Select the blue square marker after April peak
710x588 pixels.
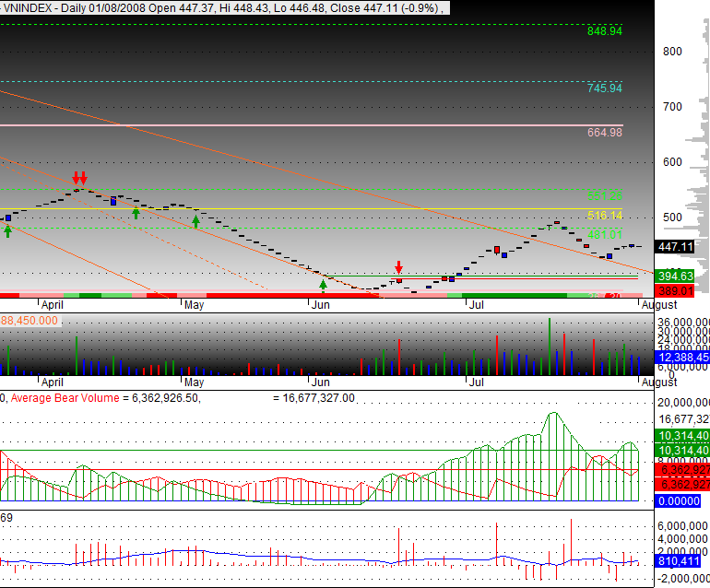113,200
